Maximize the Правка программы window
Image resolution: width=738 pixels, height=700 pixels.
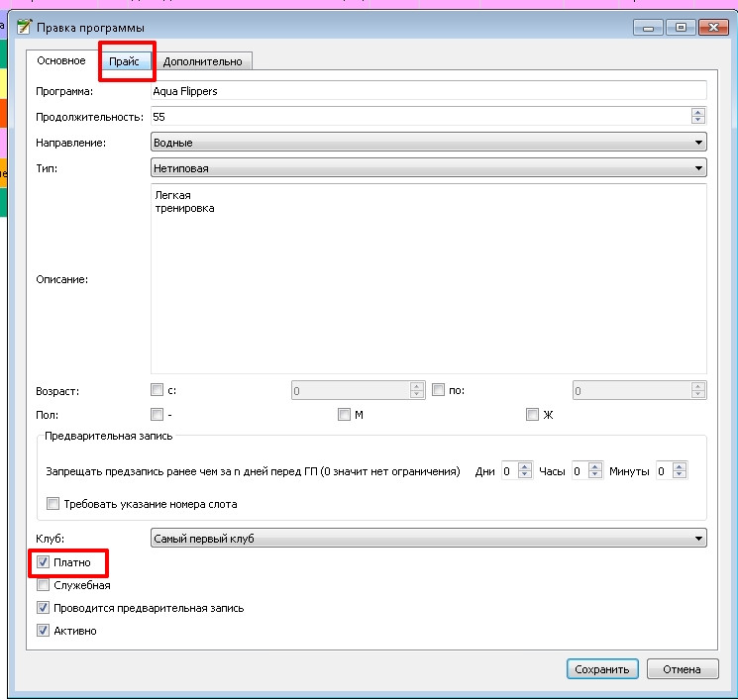click(x=681, y=28)
